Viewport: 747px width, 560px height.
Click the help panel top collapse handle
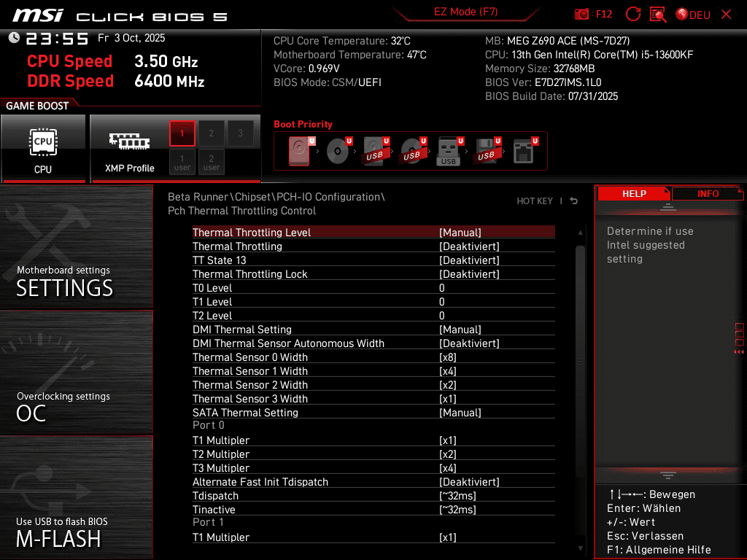click(x=668, y=207)
